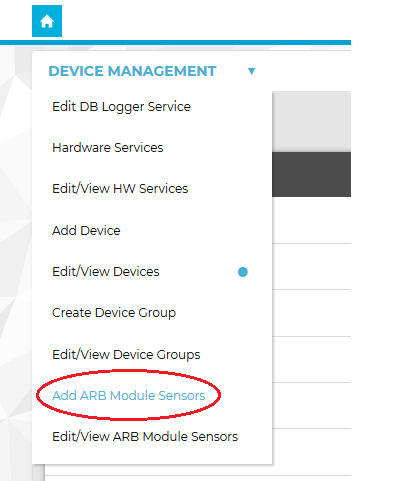402x481 pixels.
Task: Click the Device Management menu heading
Action: coord(132,71)
